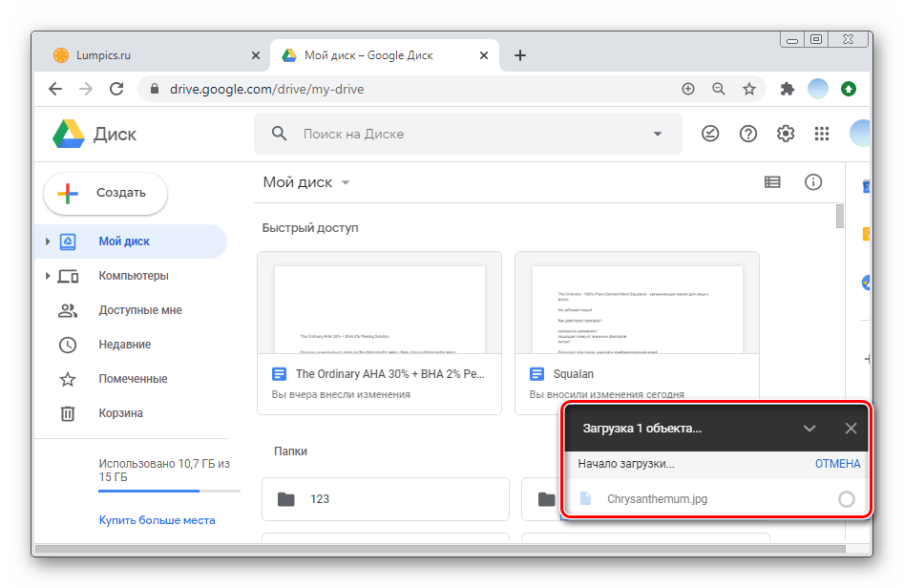Image resolution: width=904 pixels, height=588 pixels.
Task: Focus the Поиск на Диске search field
Action: click(468, 134)
